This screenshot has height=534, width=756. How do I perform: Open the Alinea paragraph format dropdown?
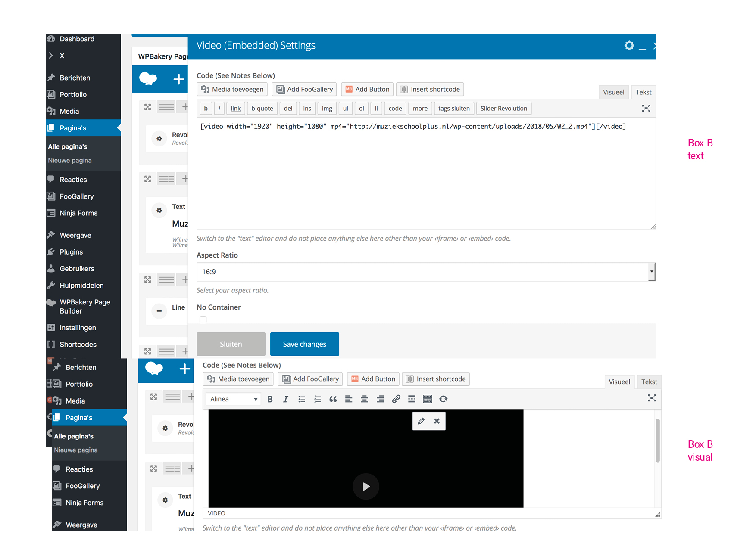233,399
